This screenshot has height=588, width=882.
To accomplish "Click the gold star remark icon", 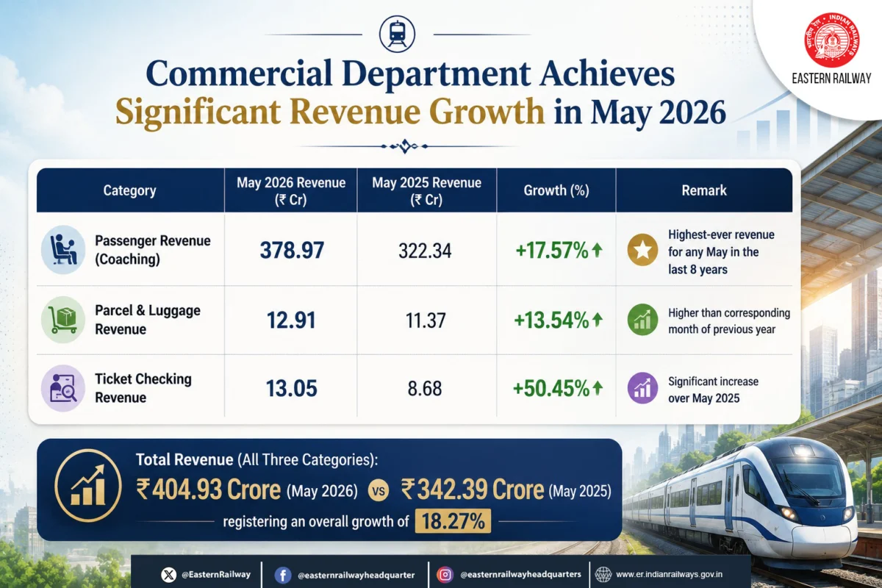I will click(642, 251).
